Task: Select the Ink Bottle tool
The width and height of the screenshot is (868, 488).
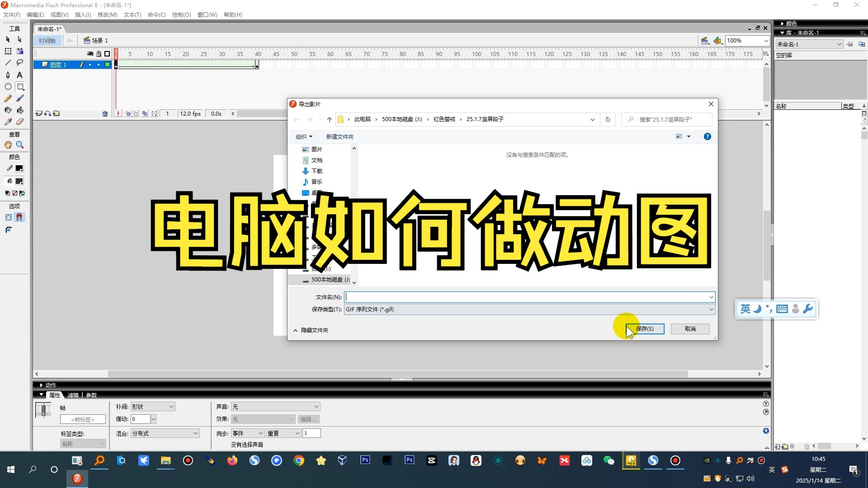Action: (8, 110)
